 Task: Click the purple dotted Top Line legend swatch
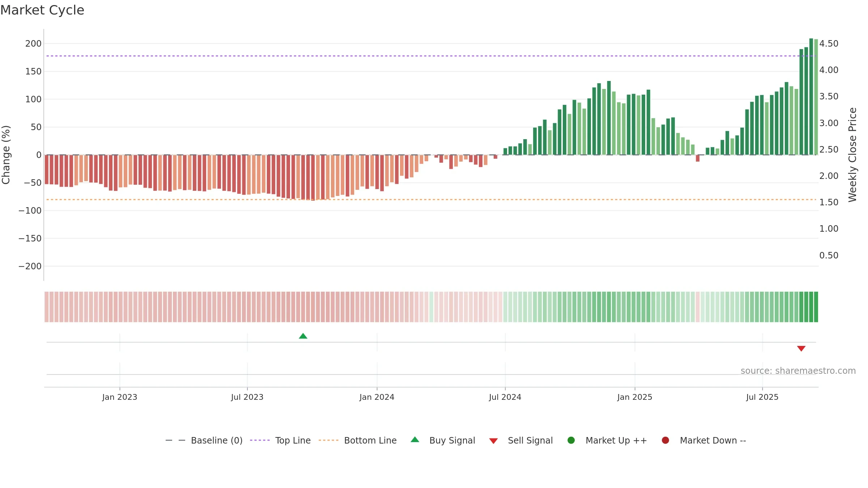(x=260, y=440)
